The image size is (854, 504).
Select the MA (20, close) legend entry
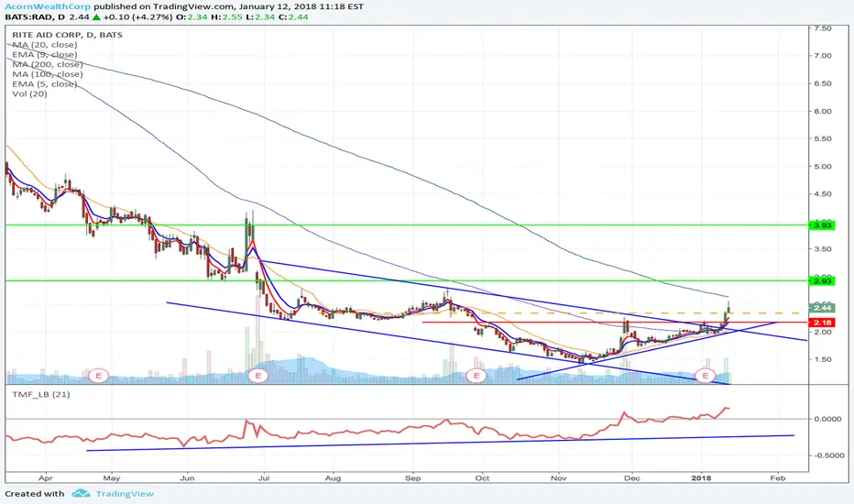point(45,45)
